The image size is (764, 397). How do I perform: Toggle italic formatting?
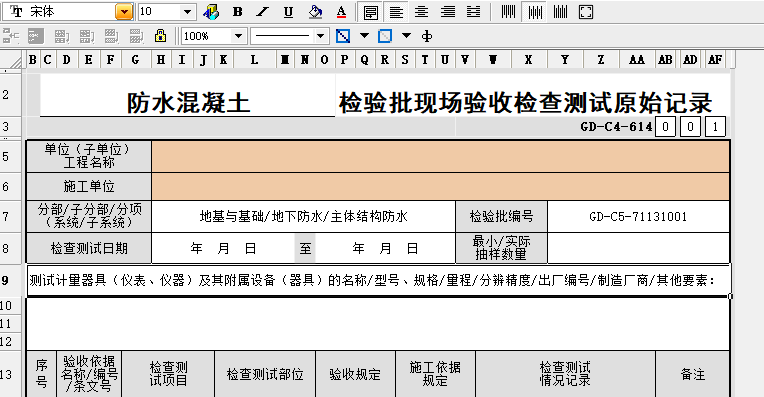[x=263, y=12]
